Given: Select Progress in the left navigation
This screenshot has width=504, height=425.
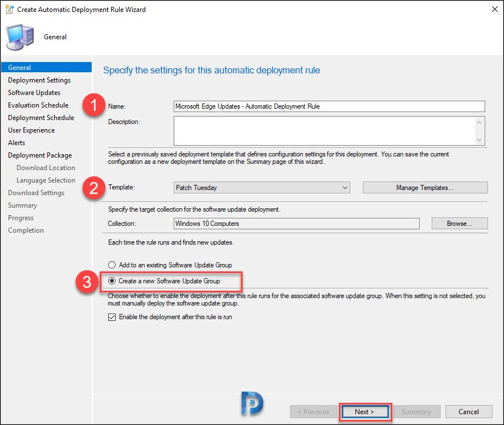Looking at the screenshot, I should coord(21,218).
